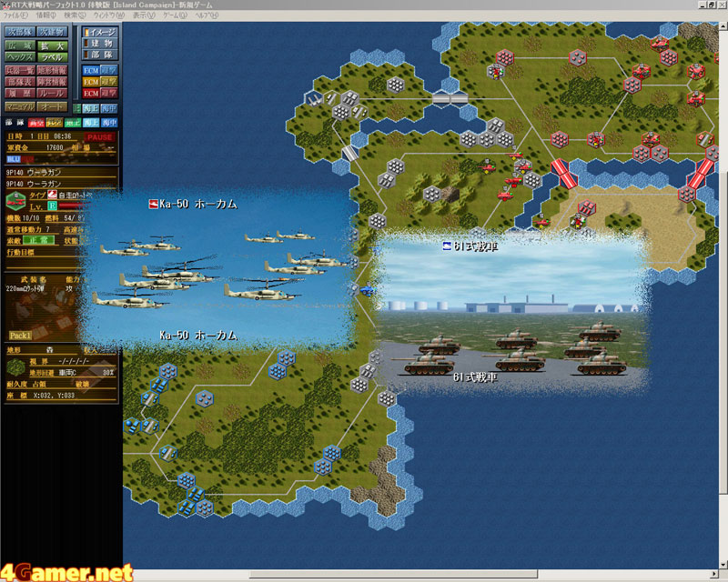Open the 部隊表 unit table
The width and height of the screenshot is (728, 582).
click(x=20, y=82)
